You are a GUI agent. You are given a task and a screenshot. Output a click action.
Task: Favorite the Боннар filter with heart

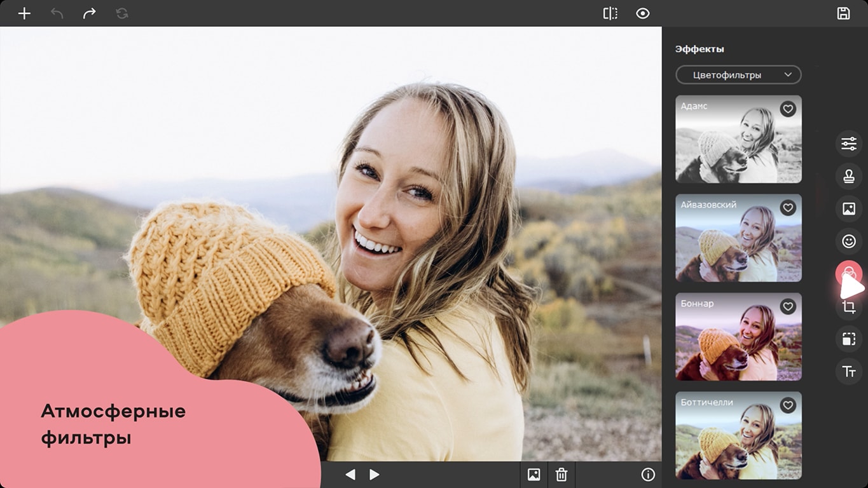(x=788, y=307)
